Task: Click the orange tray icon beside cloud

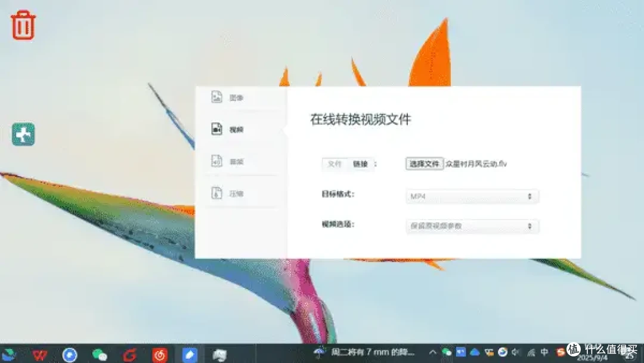Action: pyautogui.click(x=489, y=352)
